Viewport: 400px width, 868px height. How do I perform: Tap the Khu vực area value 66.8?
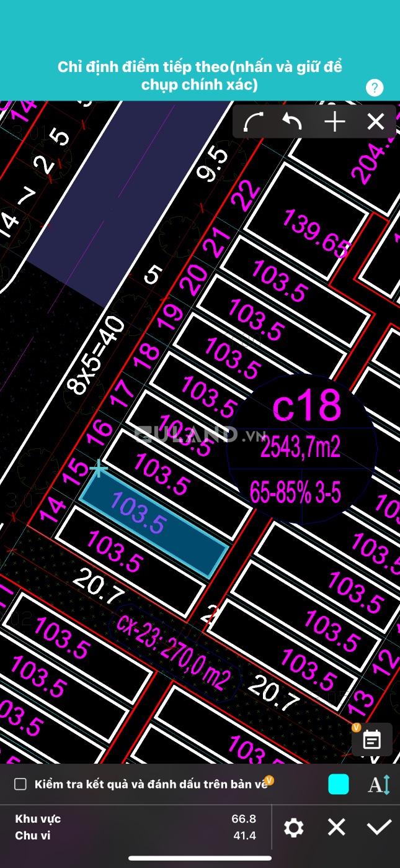244,819
